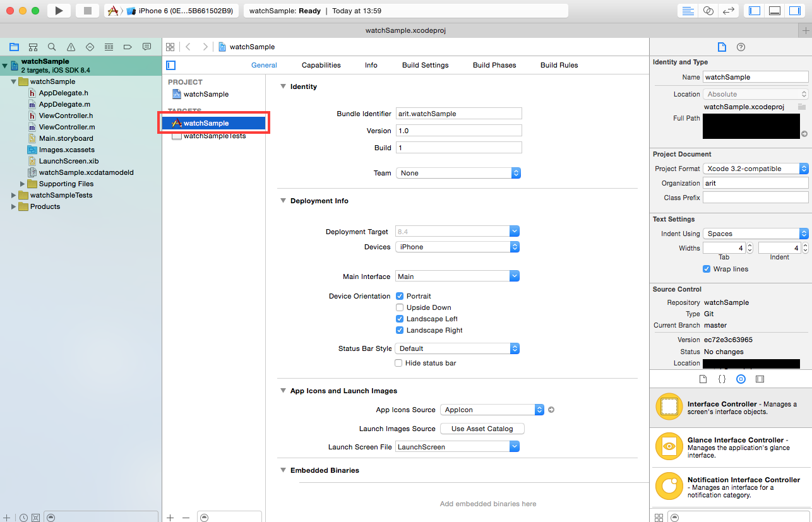Switch to the Build Settings tab
Viewport: 812px width, 522px height.
pos(425,65)
